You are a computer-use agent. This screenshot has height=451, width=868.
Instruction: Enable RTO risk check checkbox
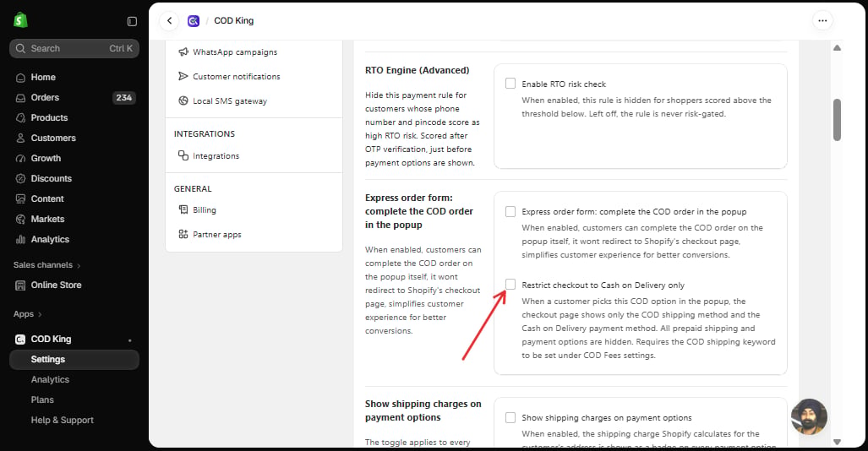pos(510,84)
